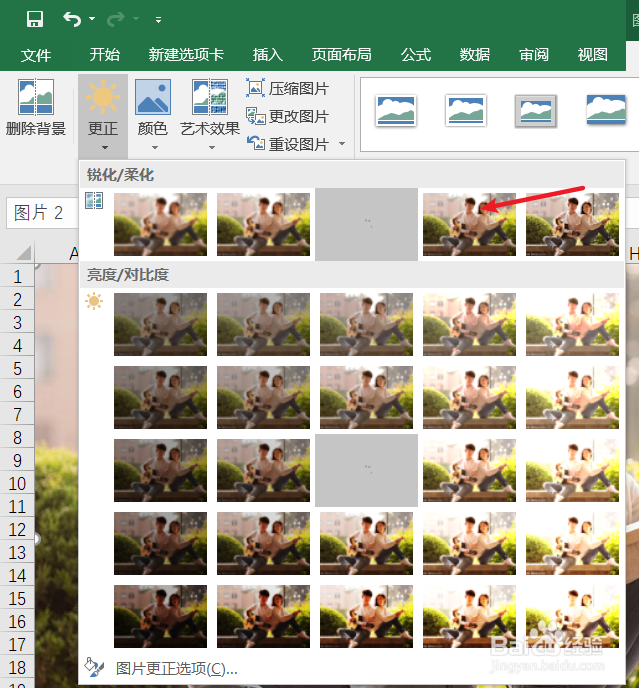Click the 删除背景 remove background icon

coord(36,97)
